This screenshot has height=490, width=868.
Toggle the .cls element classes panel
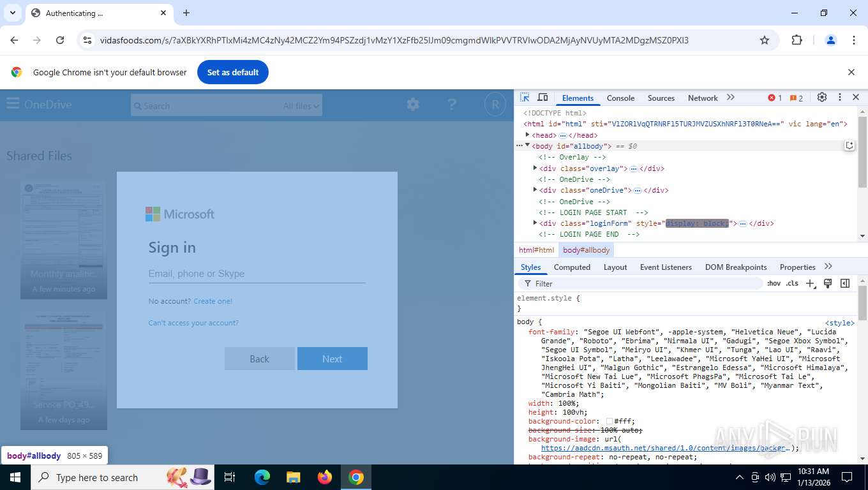tap(792, 283)
